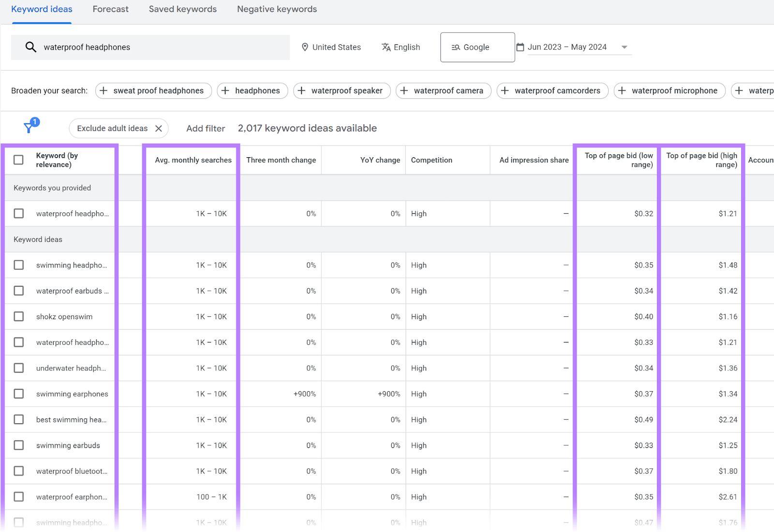Click the language translate icon
Screen dimensions: 774x532
386,47
